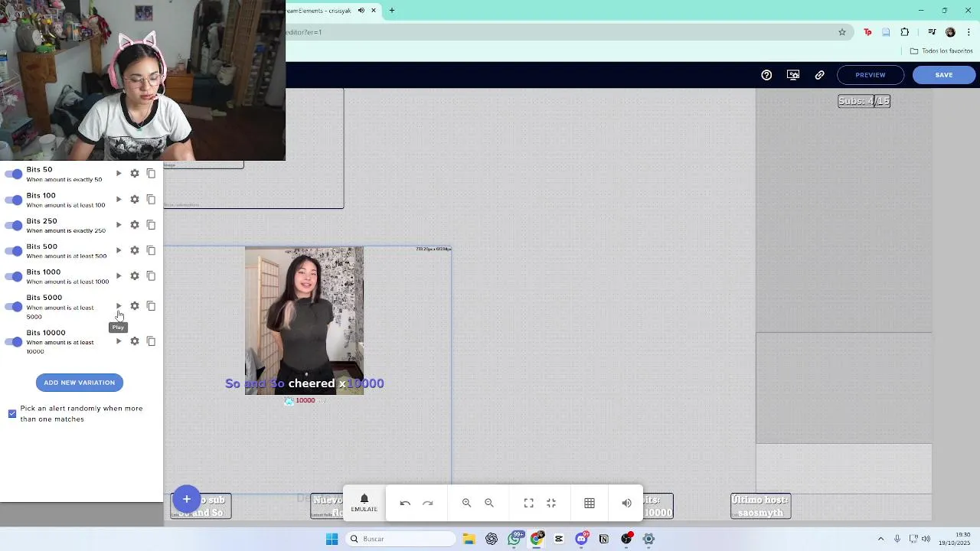This screenshot has width=980, height=551.
Task: Duplicate the Bits 500 variation
Action: 151,250
